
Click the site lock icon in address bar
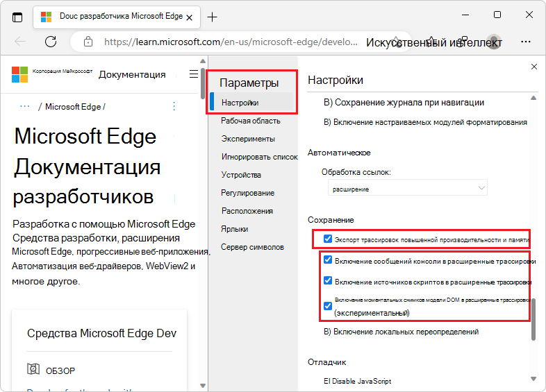[88, 42]
